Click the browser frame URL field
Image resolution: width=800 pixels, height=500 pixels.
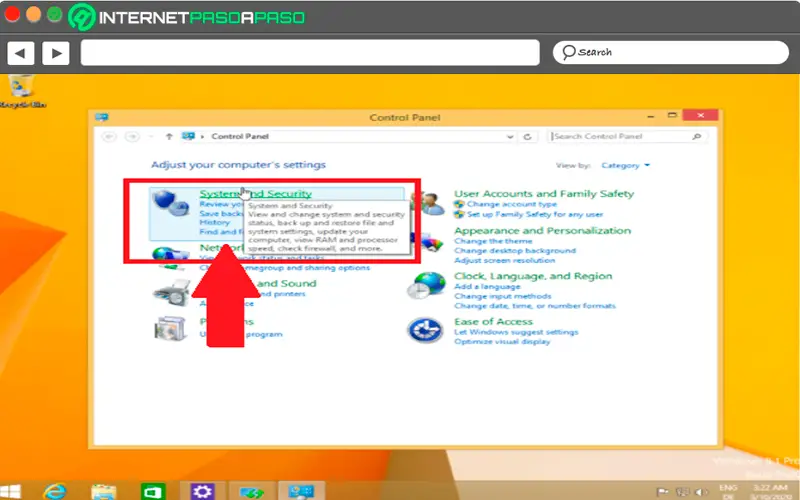click(x=310, y=53)
